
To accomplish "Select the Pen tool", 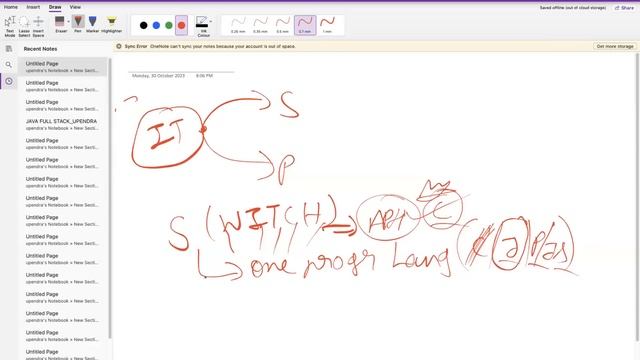I will pyautogui.click(x=78, y=24).
